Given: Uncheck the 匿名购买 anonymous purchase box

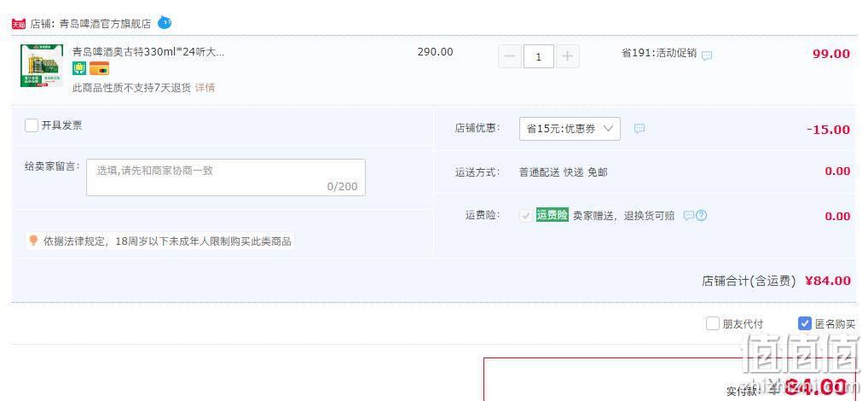Looking at the screenshot, I should point(804,323).
